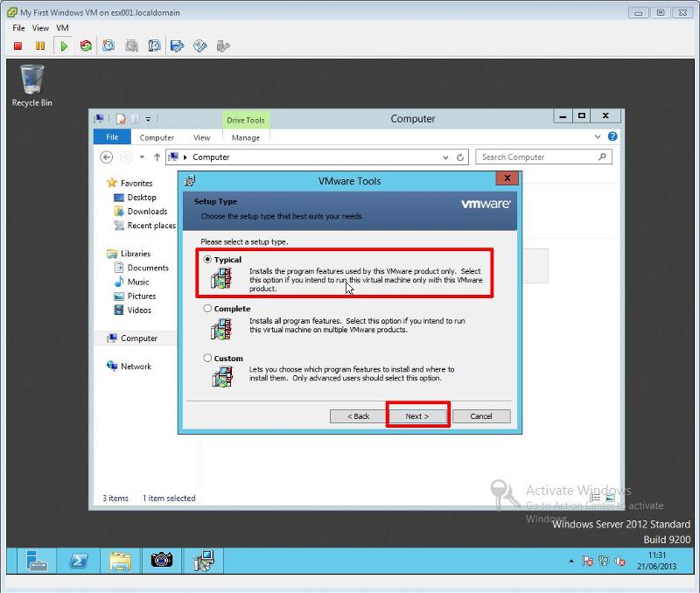The image size is (700, 593).
Task: Open the Snapshot Manager icon
Action: [154, 45]
